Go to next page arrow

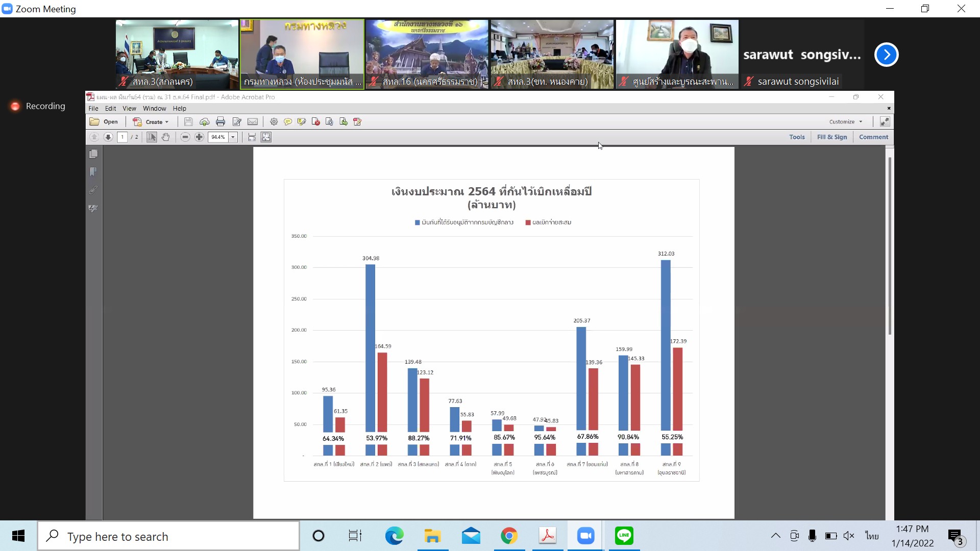coord(108,137)
